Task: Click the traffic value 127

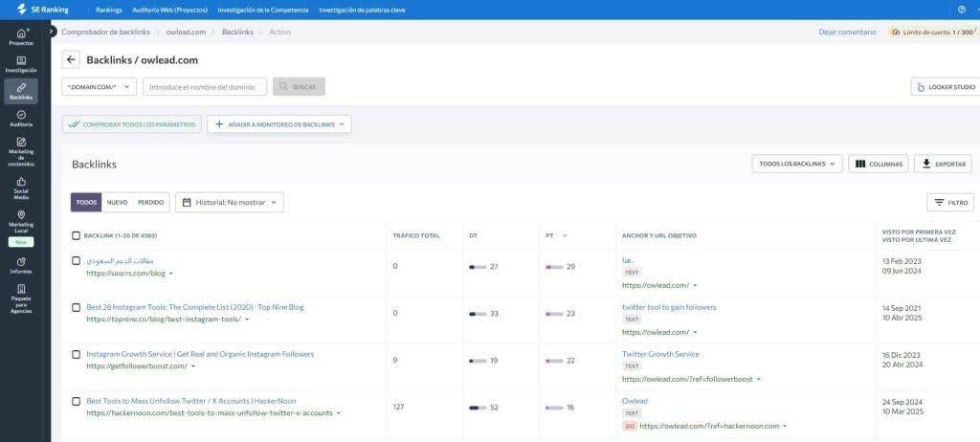Action: click(x=399, y=407)
